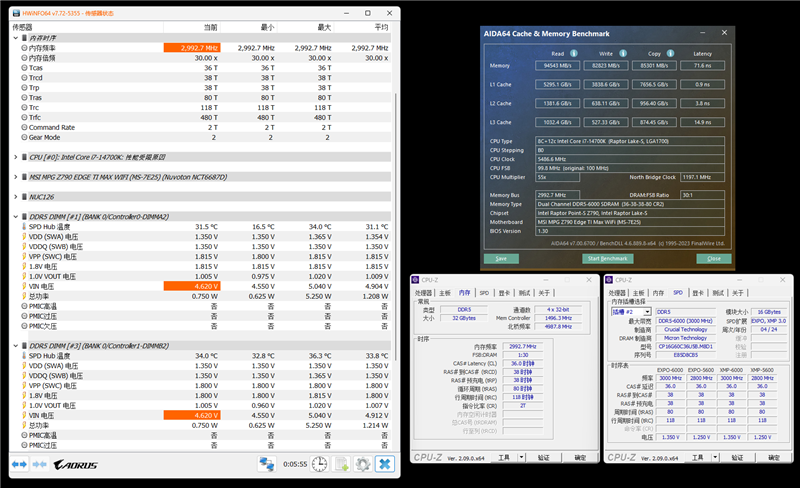Click voltage icon of DIMM #1 VIN 电压
The width and height of the screenshot is (800, 488).
pos(23,286)
